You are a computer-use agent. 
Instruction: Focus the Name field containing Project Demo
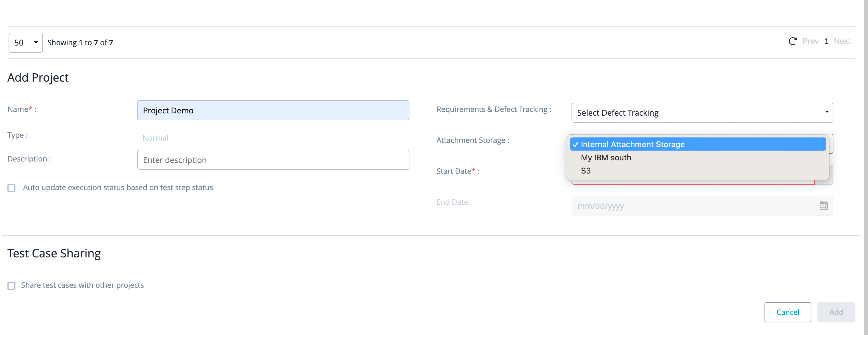[x=273, y=110]
